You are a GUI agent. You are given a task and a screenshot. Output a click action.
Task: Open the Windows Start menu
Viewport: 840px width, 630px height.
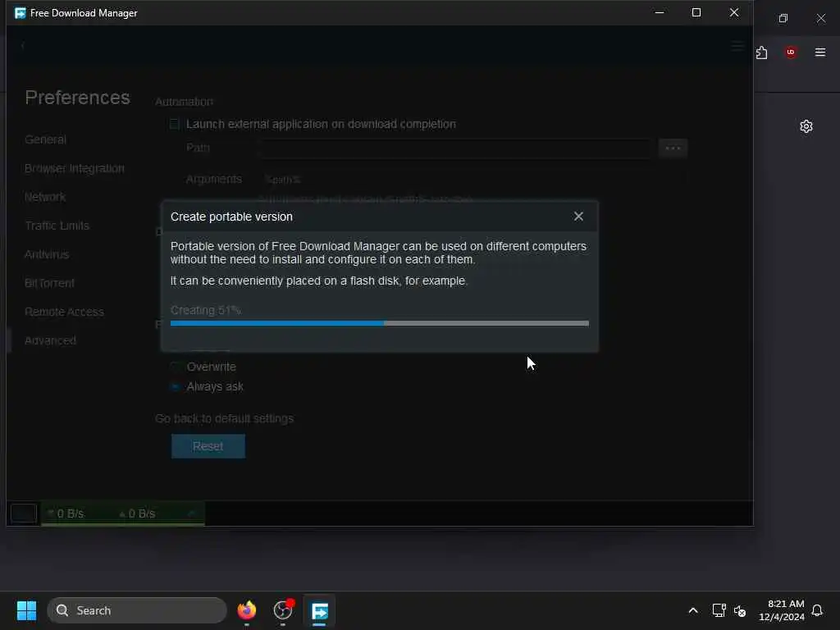coord(26,610)
